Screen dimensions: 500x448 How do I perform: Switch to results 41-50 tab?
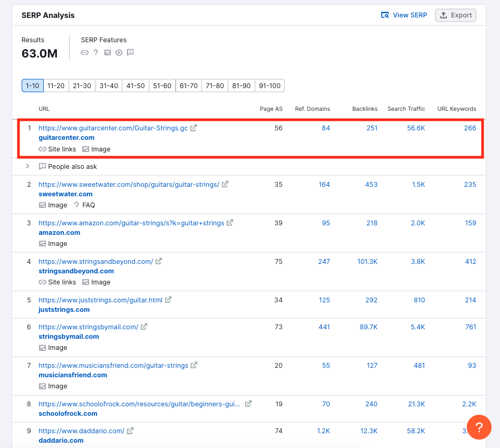[136, 86]
